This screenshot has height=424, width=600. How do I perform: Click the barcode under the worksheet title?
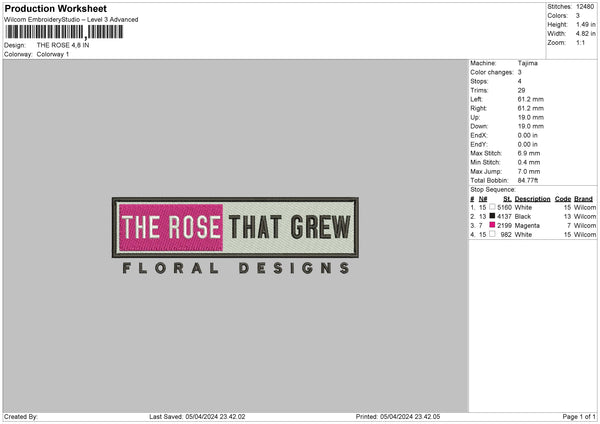64,32
